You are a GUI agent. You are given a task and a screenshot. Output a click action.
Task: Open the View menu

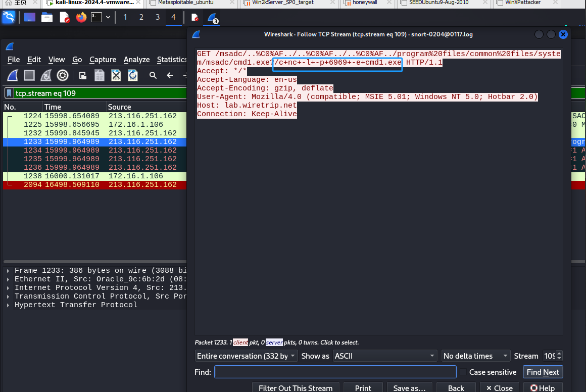tap(57, 60)
